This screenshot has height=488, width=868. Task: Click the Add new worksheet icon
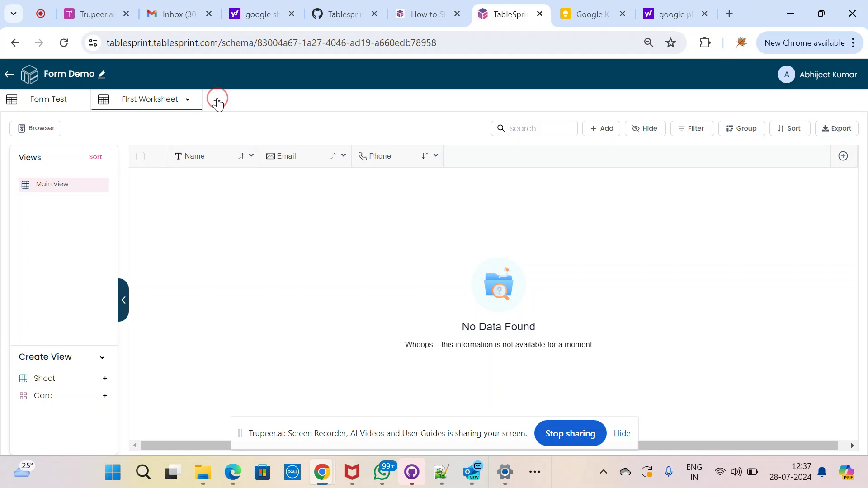217,99
